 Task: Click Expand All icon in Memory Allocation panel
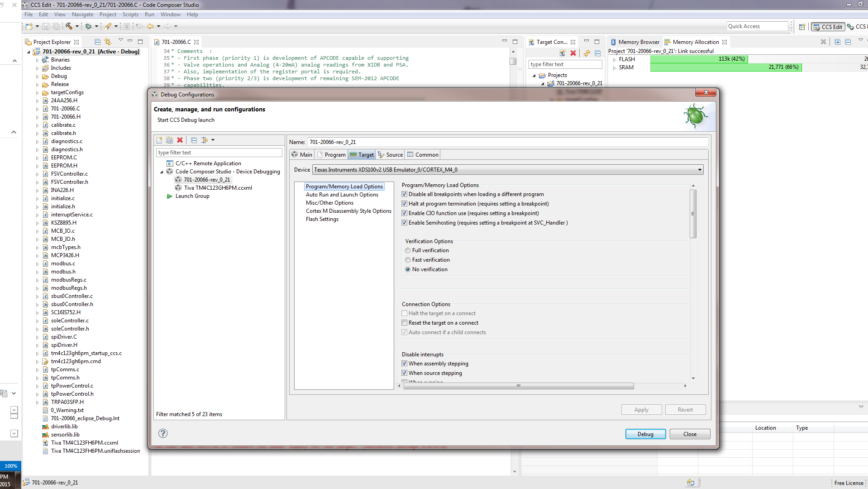[838, 42]
